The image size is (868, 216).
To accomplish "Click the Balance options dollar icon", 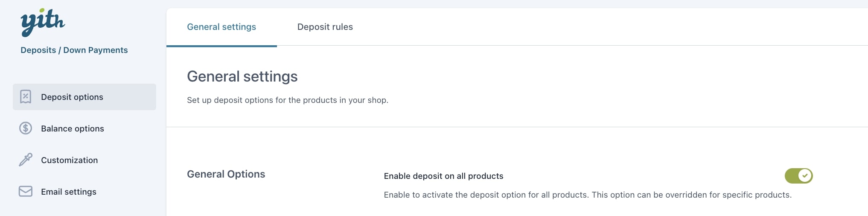I will [x=26, y=128].
